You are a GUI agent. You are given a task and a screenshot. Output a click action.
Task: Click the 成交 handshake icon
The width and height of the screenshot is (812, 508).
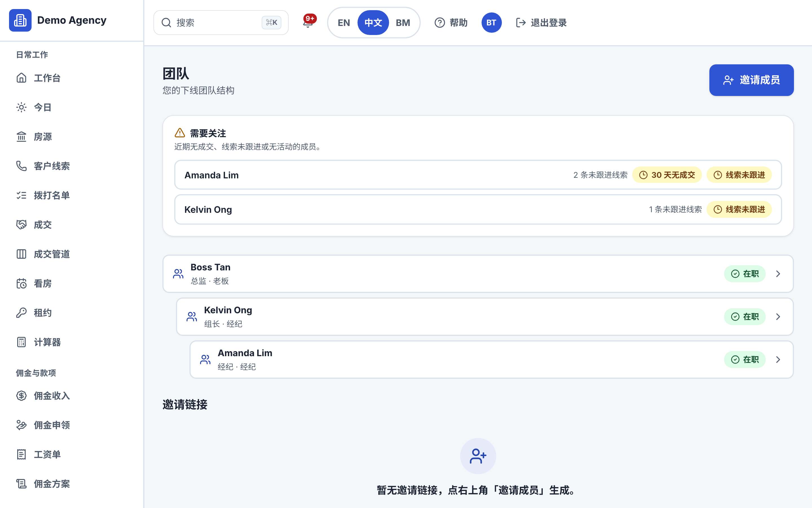tap(21, 225)
